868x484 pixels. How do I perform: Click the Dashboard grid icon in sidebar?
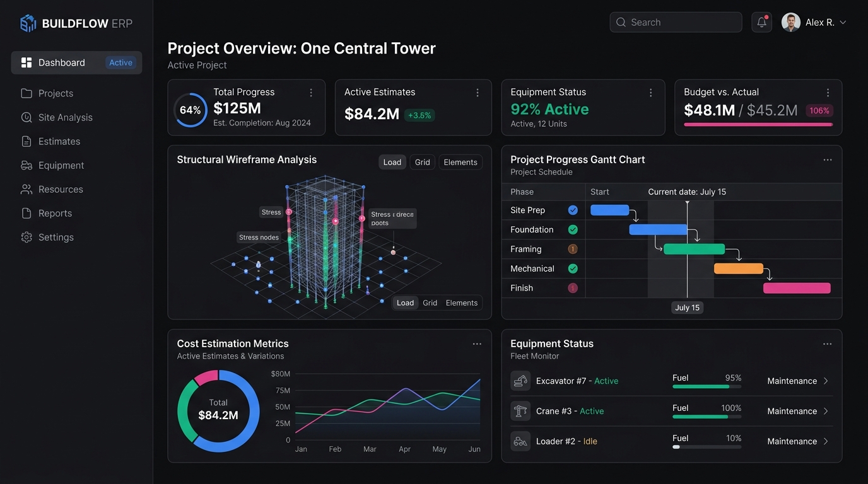26,62
